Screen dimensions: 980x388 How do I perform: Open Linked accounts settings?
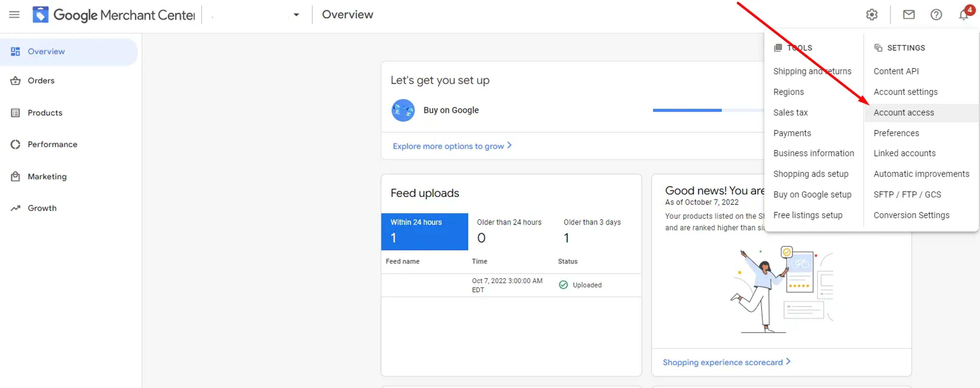pos(904,153)
